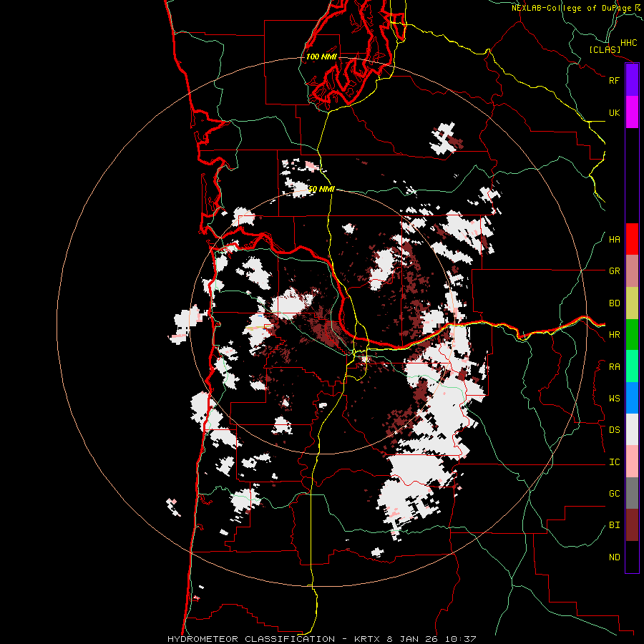This screenshot has height=644, width=644.
Task: Click the GC gray legend swatch
Action: (x=632, y=493)
